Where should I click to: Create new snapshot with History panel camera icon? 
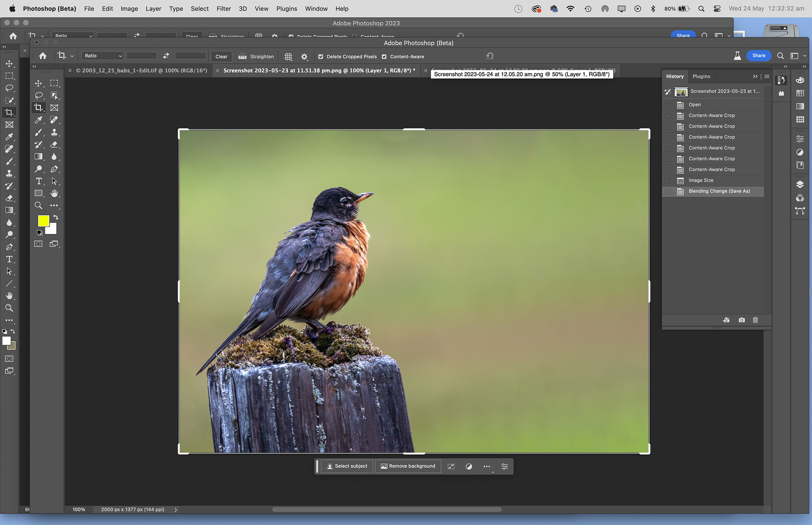tap(742, 320)
